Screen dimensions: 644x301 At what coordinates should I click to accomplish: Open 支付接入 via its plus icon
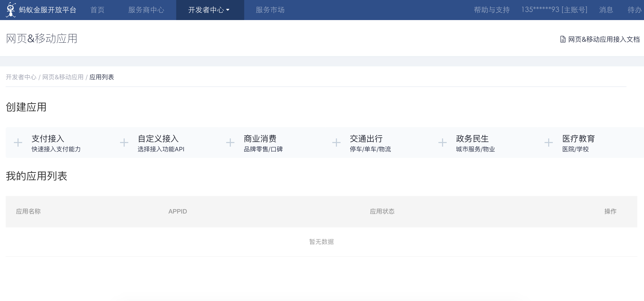pos(18,142)
